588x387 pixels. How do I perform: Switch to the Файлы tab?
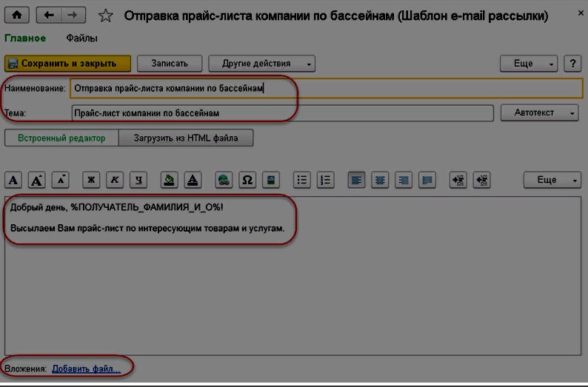(81, 38)
